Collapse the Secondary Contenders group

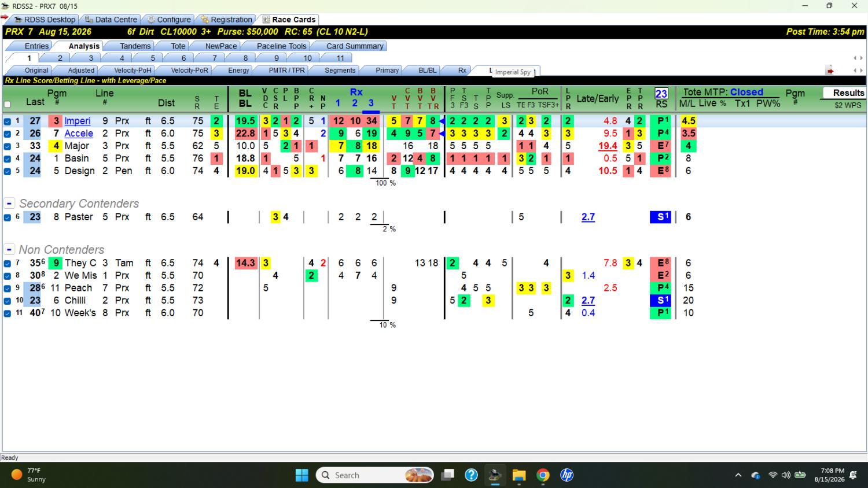point(9,204)
